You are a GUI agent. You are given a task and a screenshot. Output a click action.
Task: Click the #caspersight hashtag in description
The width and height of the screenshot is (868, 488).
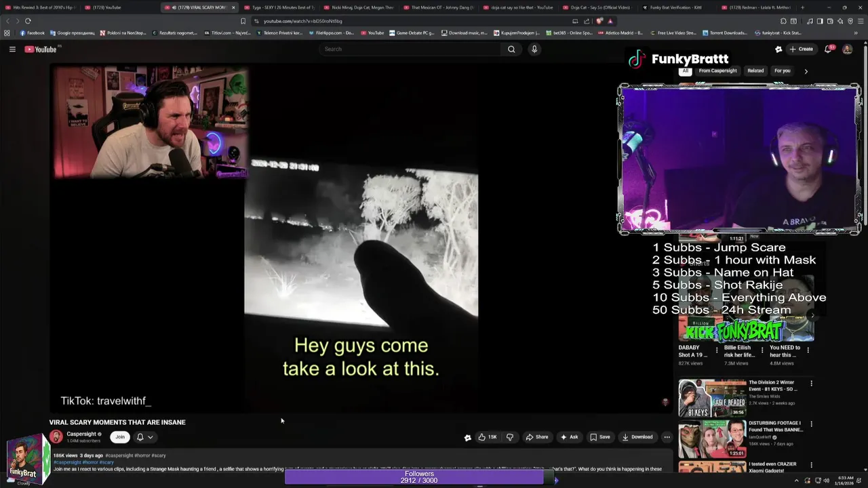coord(67,462)
